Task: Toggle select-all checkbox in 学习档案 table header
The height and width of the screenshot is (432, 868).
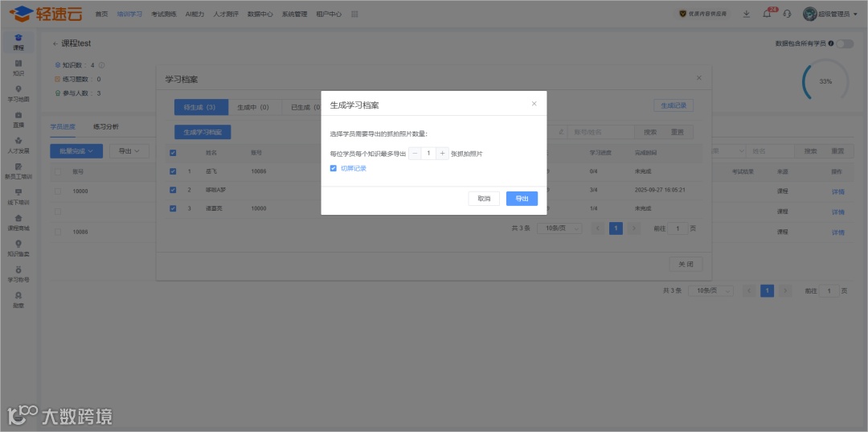Action: pos(173,152)
